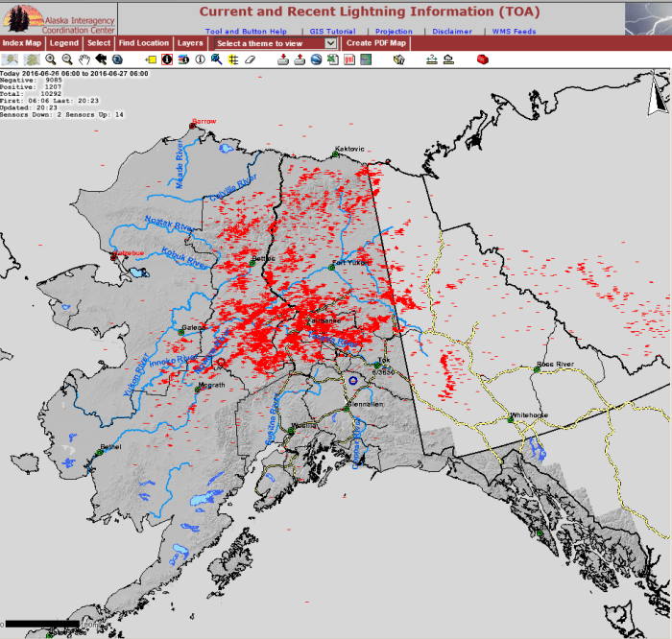The width and height of the screenshot is (672, 639).
Task: Expand the 'Select a theme to view' dropdown
Action: coord(276,43)
